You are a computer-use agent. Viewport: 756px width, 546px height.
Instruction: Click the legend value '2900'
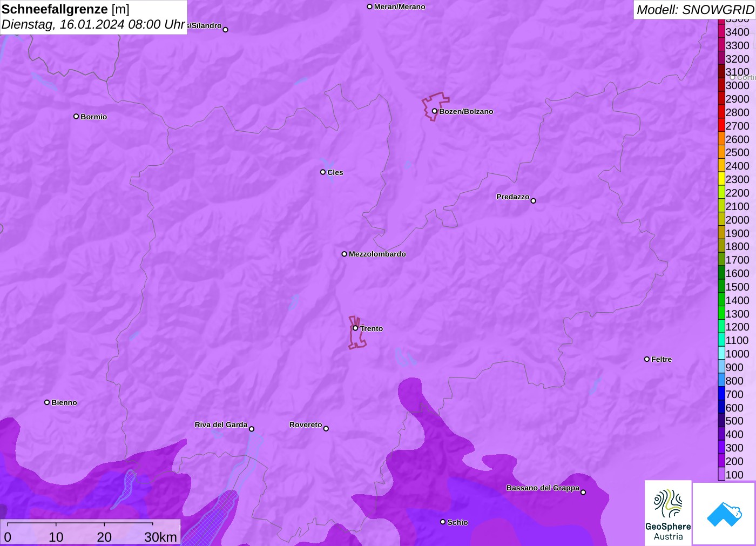(738, 99)
